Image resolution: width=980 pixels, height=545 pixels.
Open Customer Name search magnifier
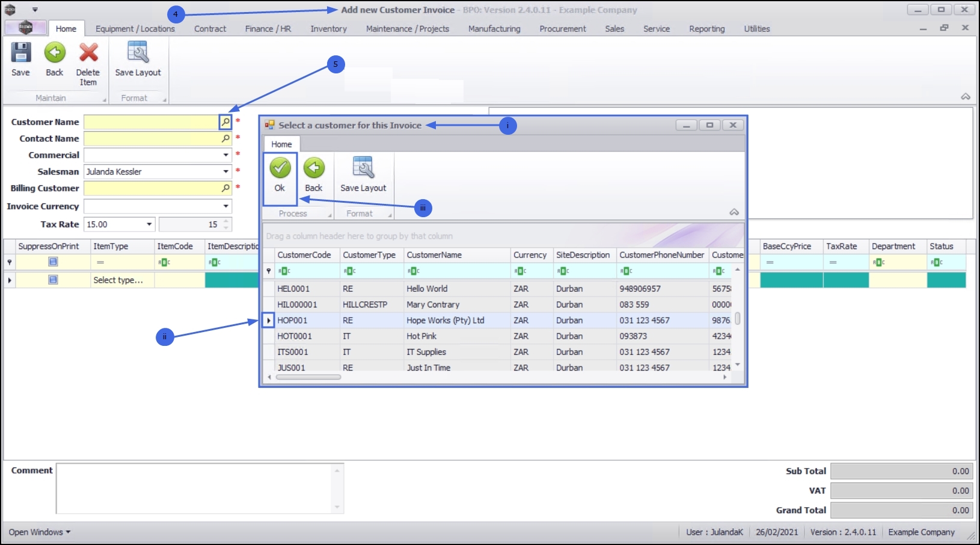(225, 122)
